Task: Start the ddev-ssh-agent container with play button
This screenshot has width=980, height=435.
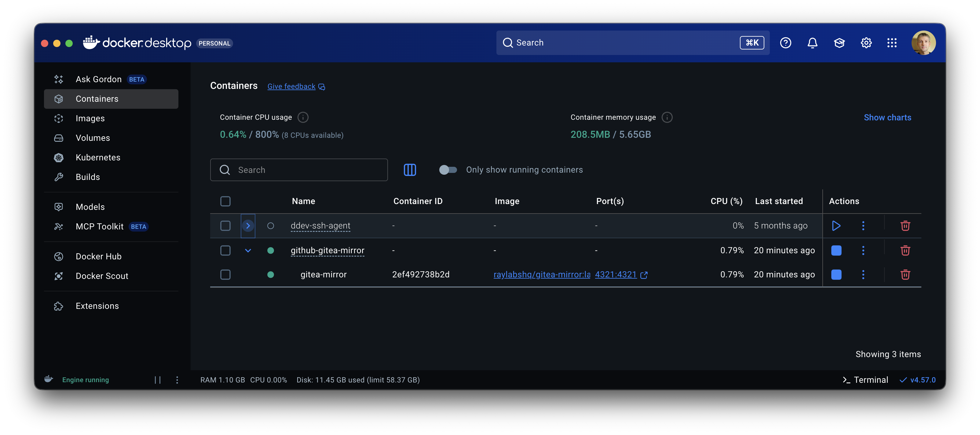Action: pos(837,225)
